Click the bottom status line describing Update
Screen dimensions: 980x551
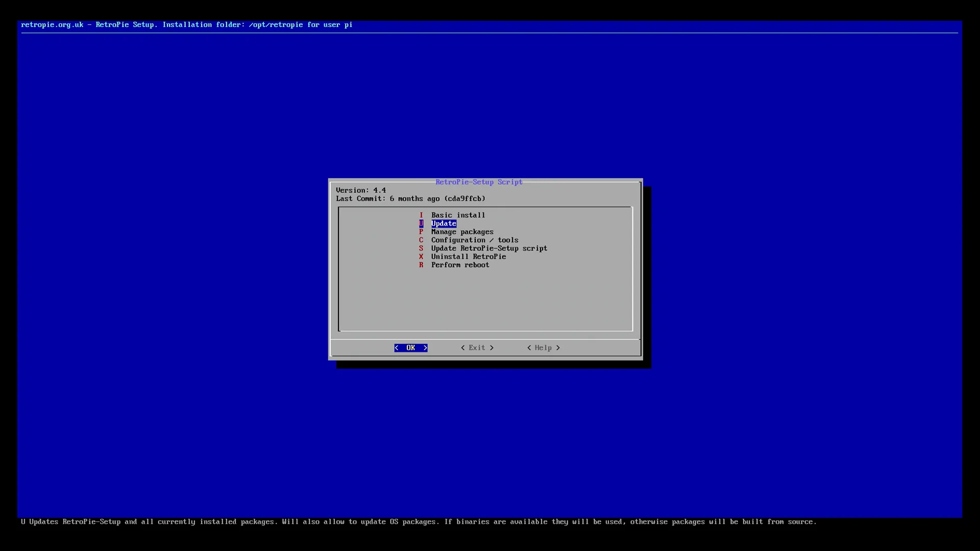click(x=419, y=522)
